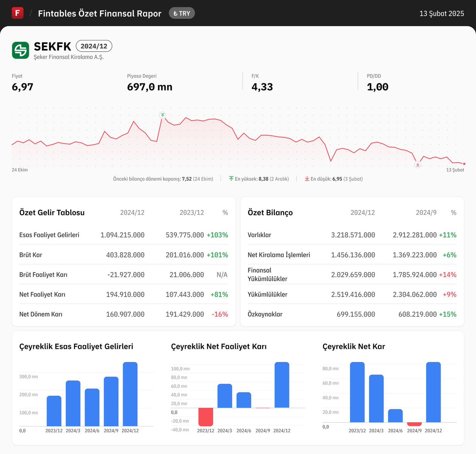The width and height of the screenshot is (476, 454).
Task: Click the 2024/12 period badge next to SEKFK
Action: point(94,46)
